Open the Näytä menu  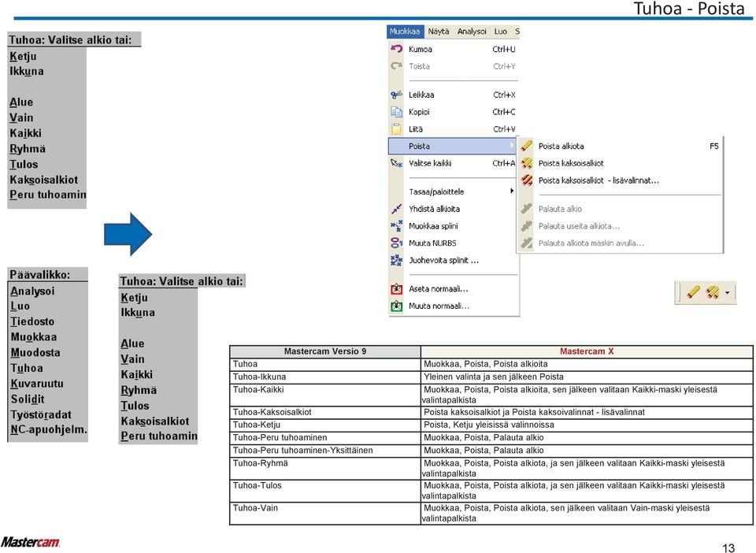tap(439, 32)
